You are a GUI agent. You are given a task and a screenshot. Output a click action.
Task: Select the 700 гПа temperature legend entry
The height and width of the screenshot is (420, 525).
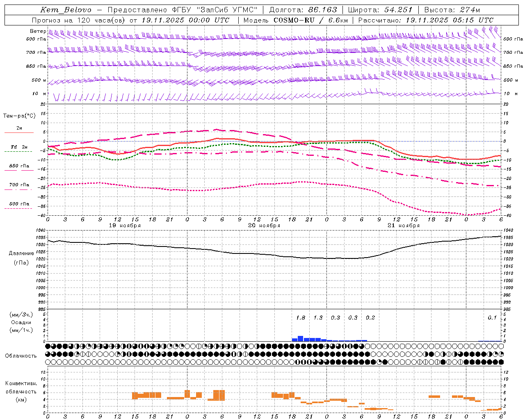[19, 185]
